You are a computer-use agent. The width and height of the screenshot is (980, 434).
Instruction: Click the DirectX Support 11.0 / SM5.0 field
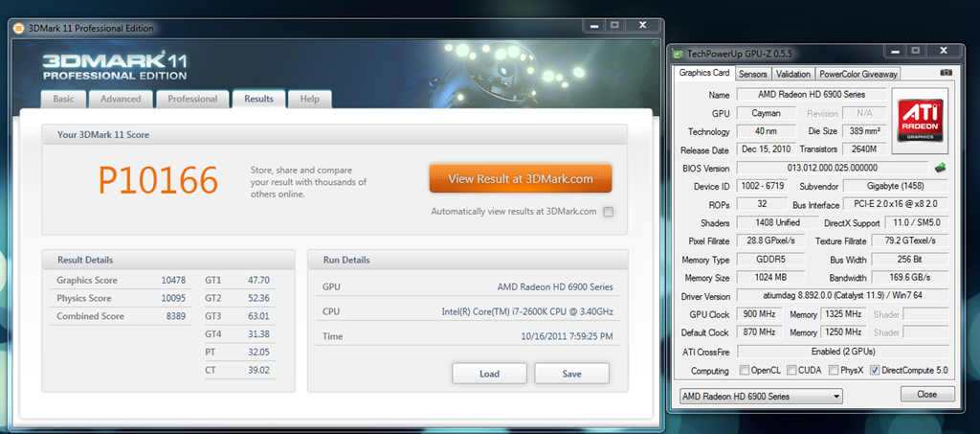pyautogui.click(x=918, y=222)
